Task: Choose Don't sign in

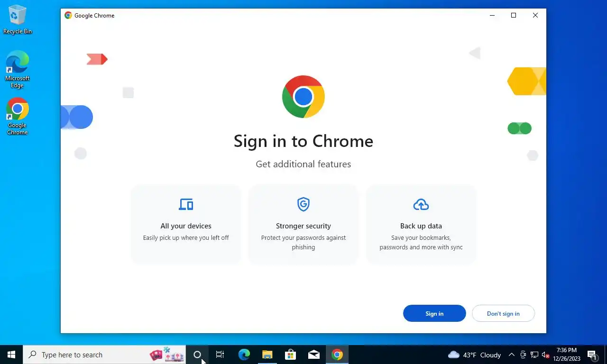Action: (503, 313)
